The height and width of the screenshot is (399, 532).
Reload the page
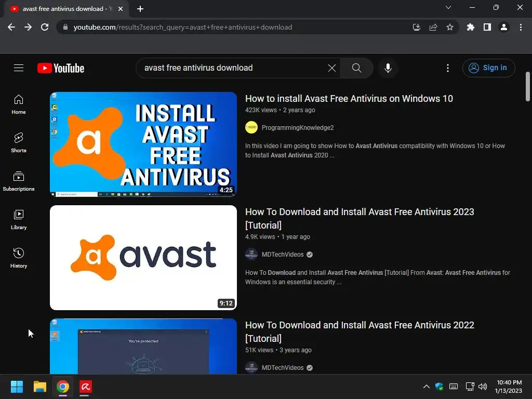tap(45, 27)
